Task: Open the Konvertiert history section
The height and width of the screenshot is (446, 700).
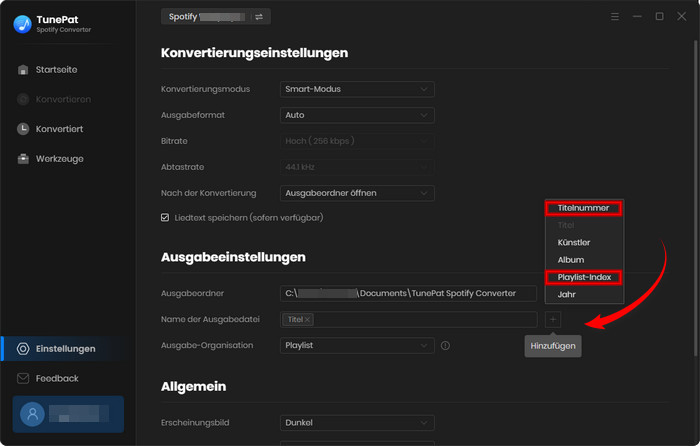Action: click(x=58, y=129)
